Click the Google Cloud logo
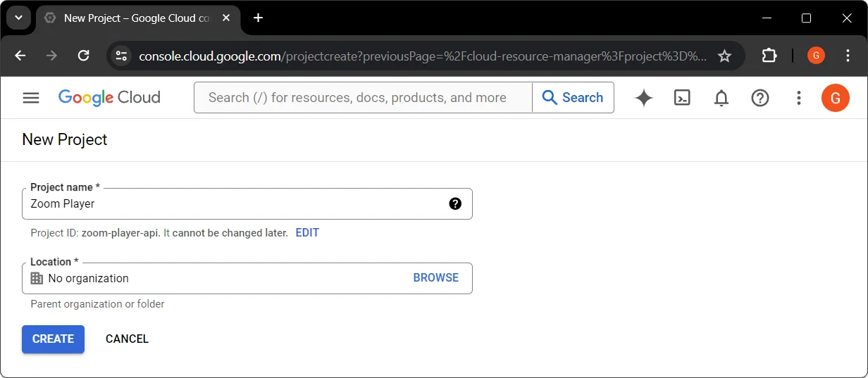Viewport: 868px width, 378px height. click(109, 98)
